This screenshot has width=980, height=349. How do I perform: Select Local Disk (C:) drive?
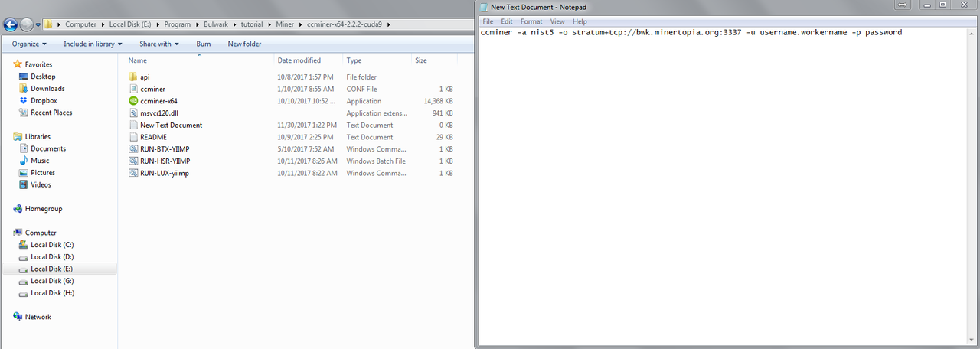(x=52, y=245)
